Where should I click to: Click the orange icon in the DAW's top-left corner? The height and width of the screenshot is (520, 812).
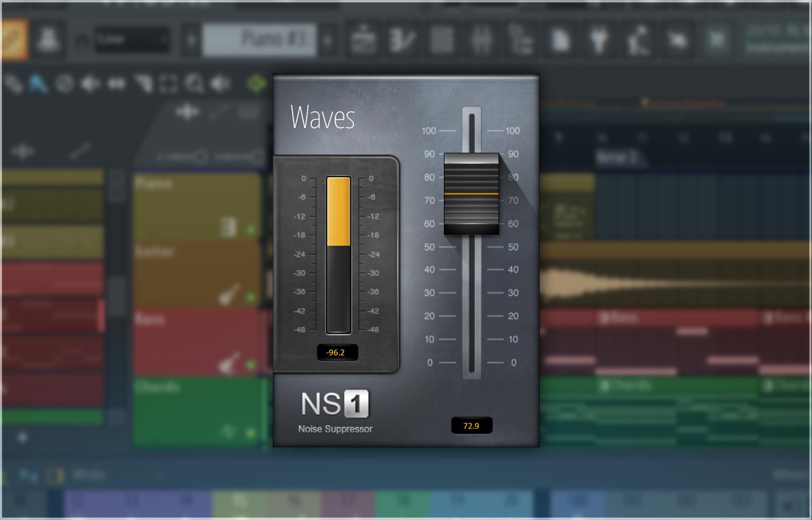[14, 39]
